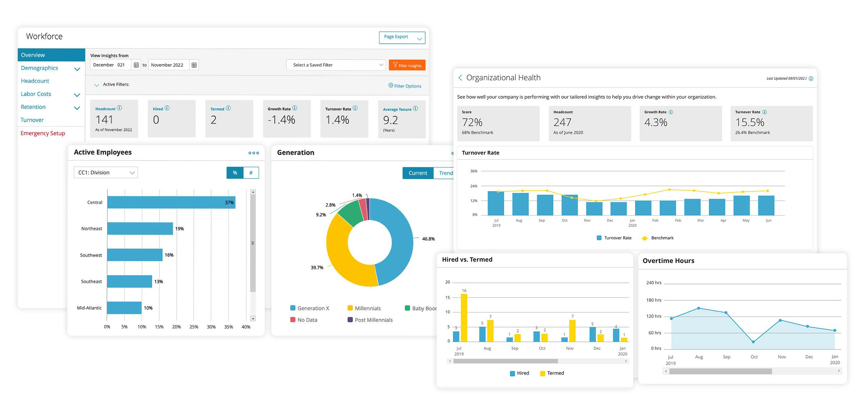Switch Active Employees to percent view
The width and height of the screenshot is (868, 407).
[235, 173]
